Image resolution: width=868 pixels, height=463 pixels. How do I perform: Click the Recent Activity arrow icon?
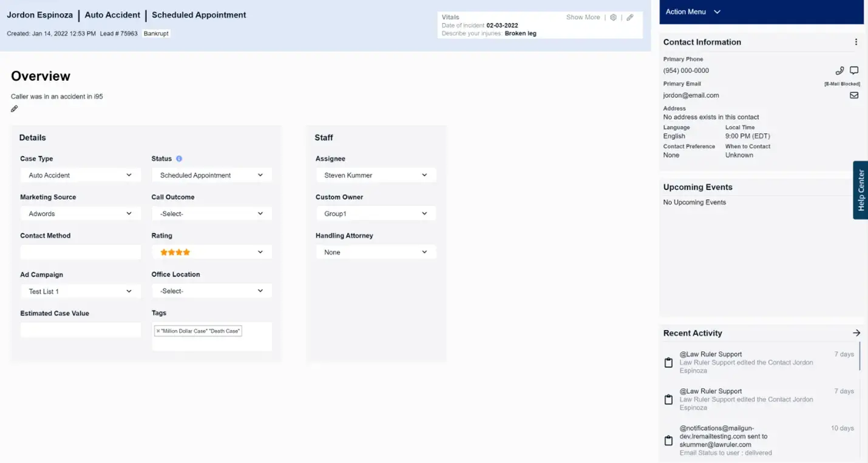coord(856,333)
